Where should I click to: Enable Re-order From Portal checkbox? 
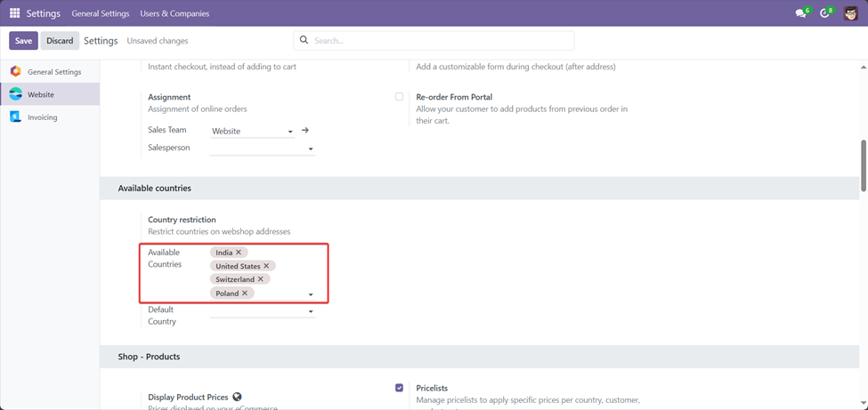399,97
